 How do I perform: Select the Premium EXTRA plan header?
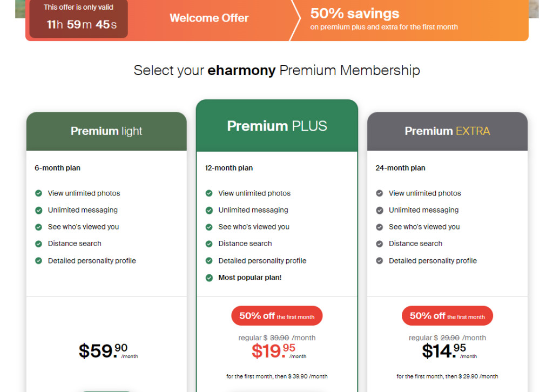tap(447, 131)
